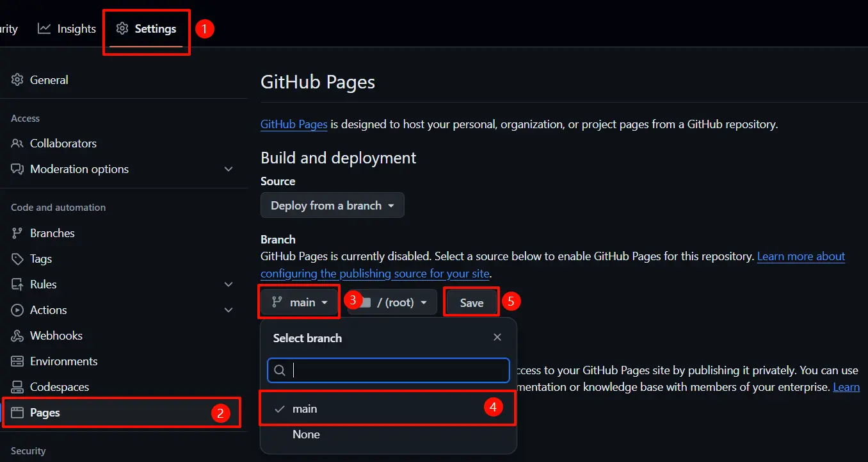Viewport: 868px width, 462px height.
Task: Click the Environments server icon
Action: point(17,361)
